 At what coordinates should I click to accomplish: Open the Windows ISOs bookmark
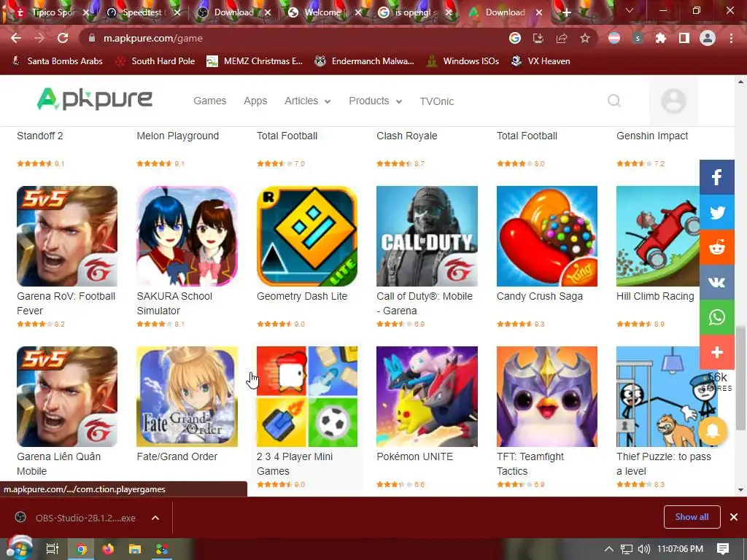(462, 61)
